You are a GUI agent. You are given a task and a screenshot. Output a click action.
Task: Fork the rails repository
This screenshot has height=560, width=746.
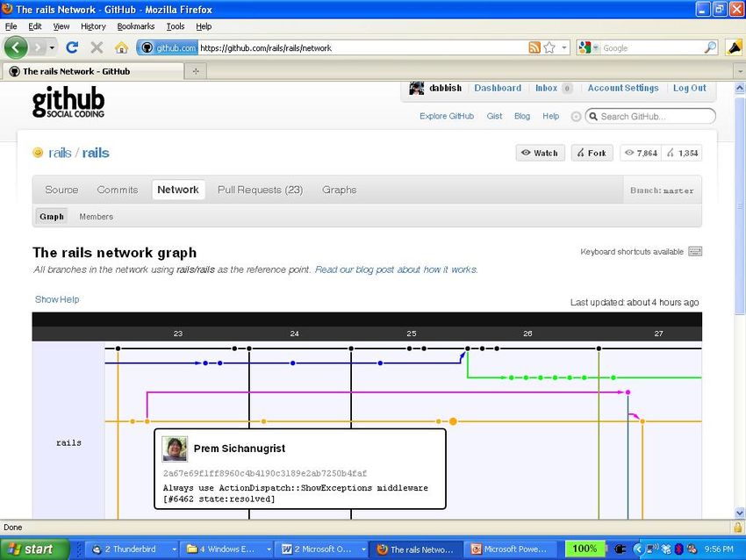click(592, 153)
